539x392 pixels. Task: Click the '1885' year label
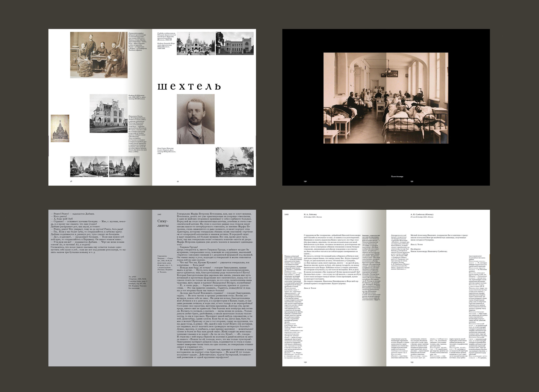coord(159,214)
